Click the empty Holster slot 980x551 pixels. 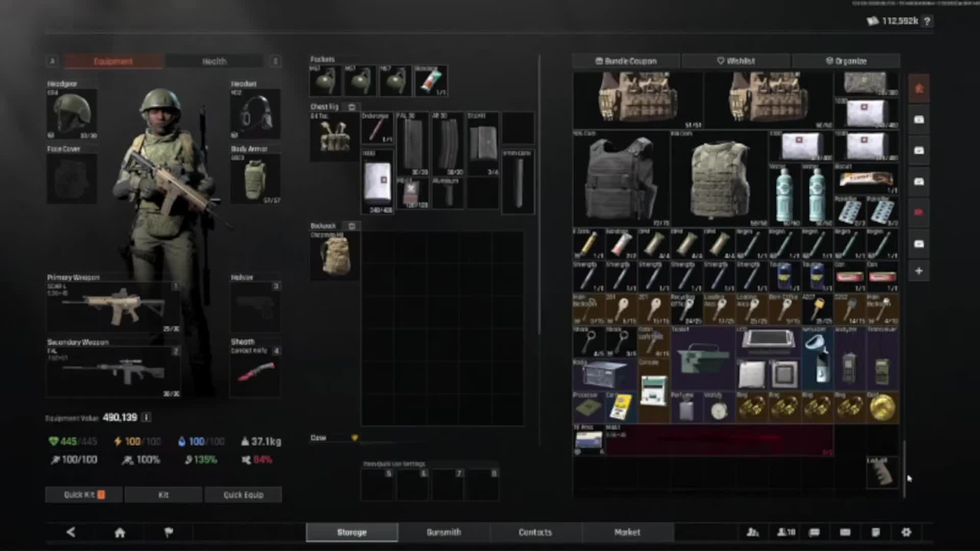(255, 307)
